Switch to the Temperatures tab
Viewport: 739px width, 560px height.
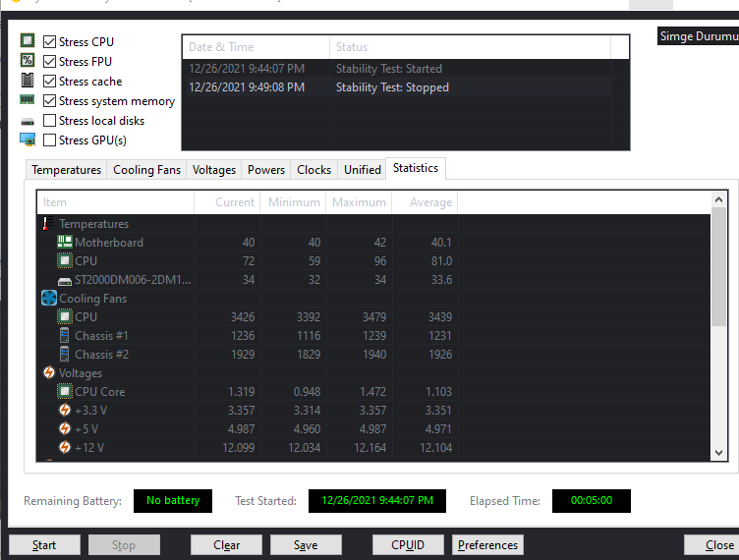(x=67, y=170)
